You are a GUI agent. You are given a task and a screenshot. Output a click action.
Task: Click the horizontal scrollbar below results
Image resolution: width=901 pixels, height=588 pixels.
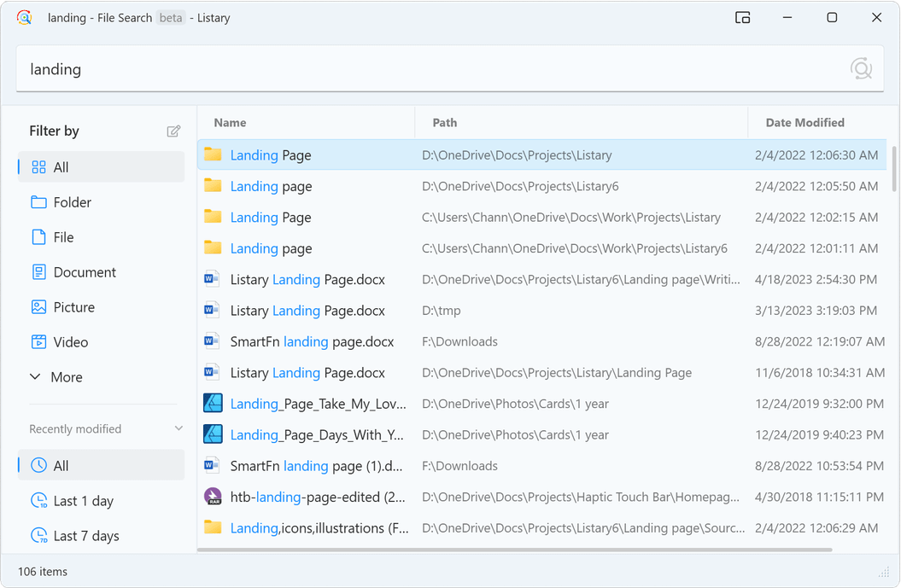coord(514,550)
